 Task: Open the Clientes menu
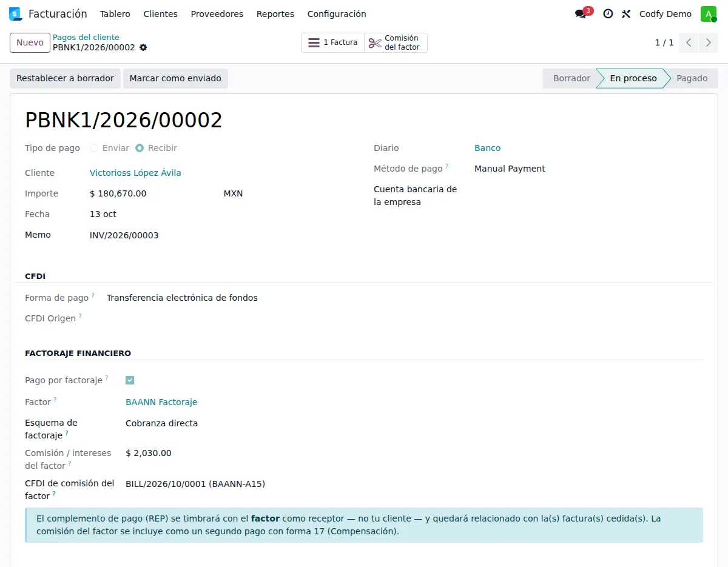coord(161,14)
